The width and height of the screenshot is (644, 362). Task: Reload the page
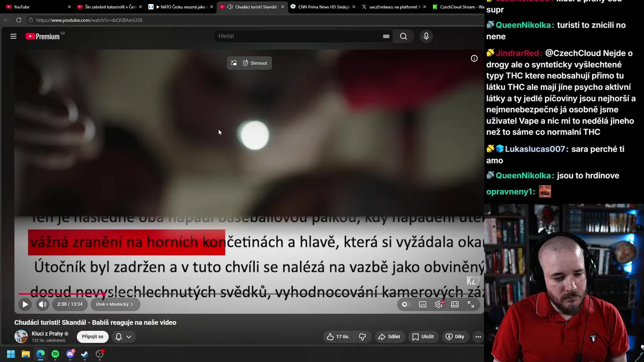[x=19, y=20]
